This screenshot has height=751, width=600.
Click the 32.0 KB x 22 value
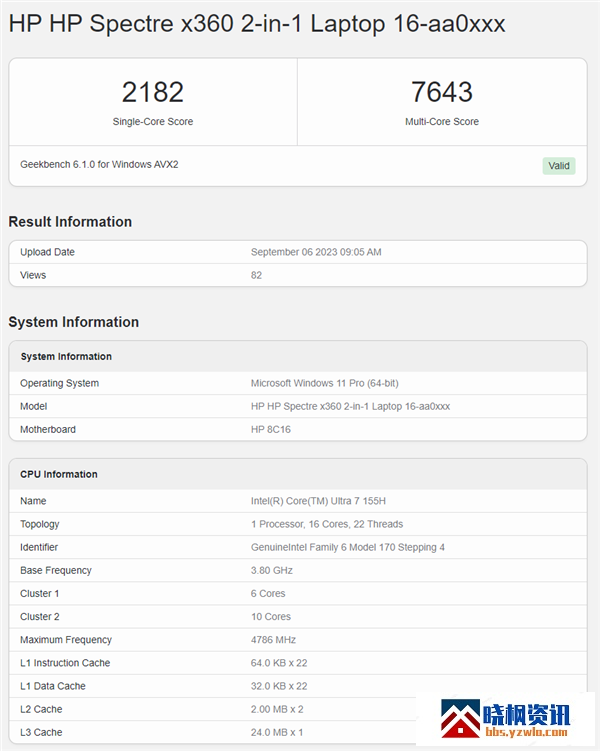[279, 686]
